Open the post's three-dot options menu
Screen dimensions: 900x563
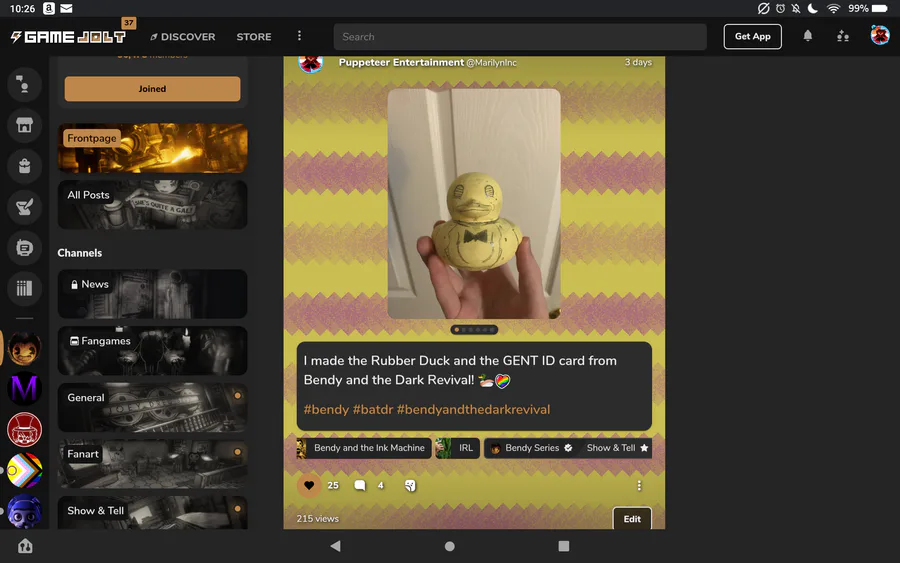(639, 486)
